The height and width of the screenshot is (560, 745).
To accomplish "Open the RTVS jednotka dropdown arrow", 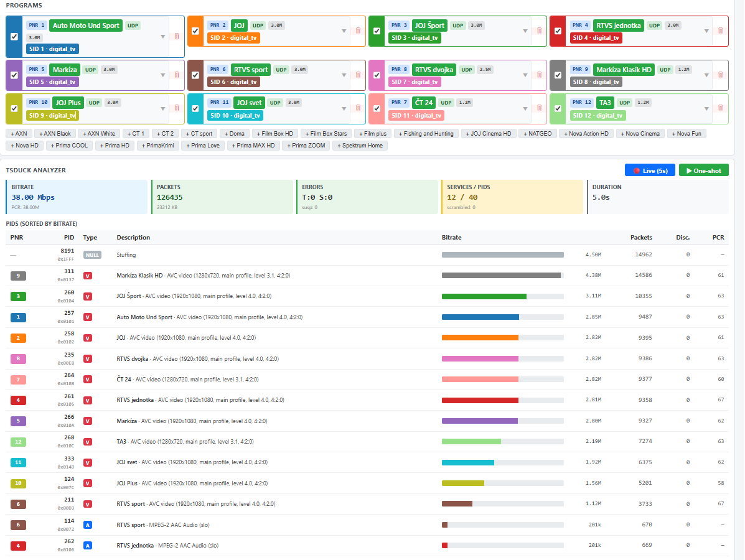I will (706, 31).
